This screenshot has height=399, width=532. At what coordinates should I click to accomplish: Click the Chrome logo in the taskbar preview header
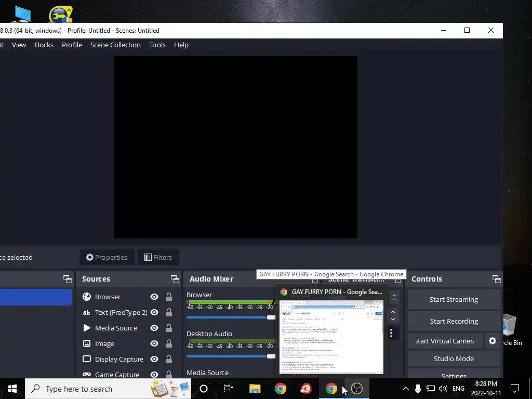284,292
